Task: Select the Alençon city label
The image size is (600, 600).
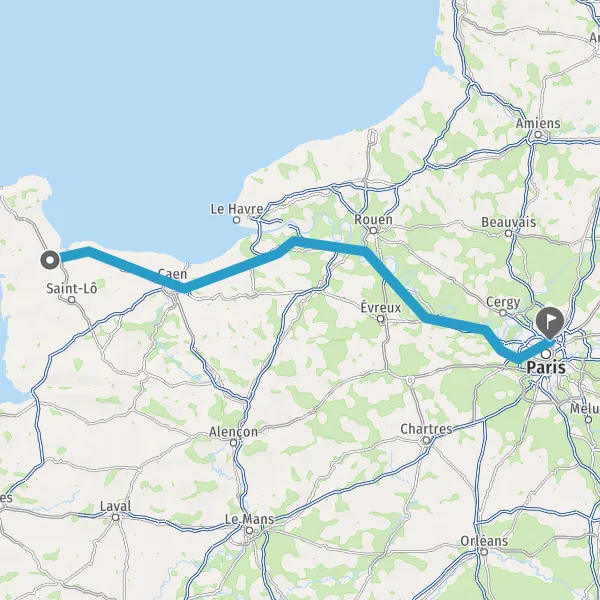Action: click(x=233, y=432)
